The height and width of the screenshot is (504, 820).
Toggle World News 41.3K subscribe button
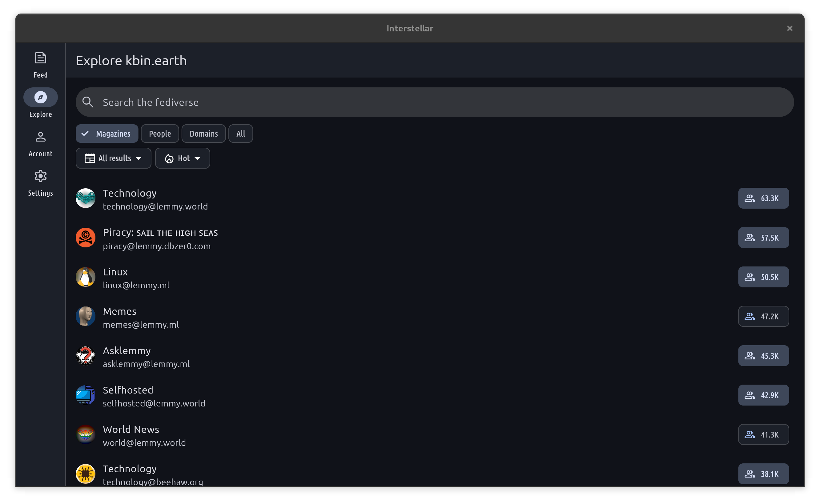coord(763,434)
